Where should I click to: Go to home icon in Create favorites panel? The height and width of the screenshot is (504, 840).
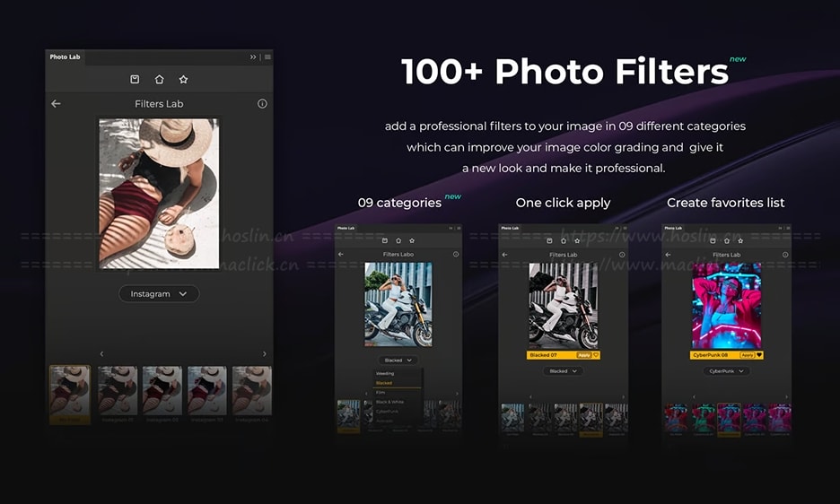tap(726, 240)
